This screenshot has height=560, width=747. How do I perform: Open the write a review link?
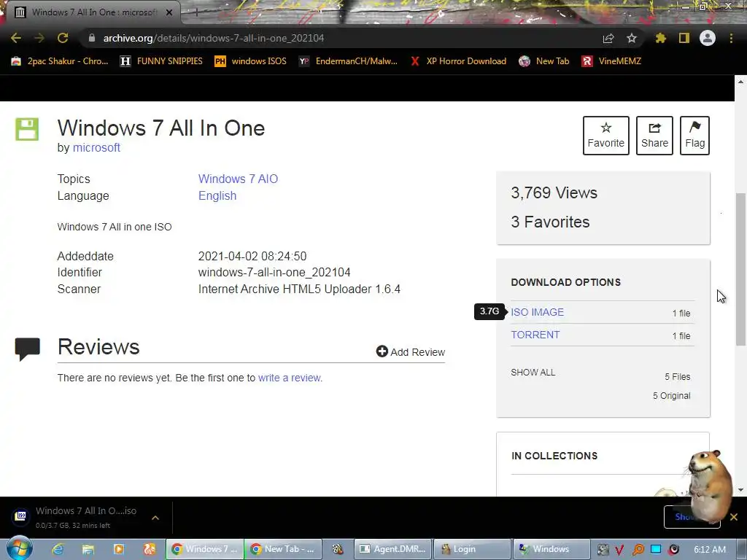point(289,378)
